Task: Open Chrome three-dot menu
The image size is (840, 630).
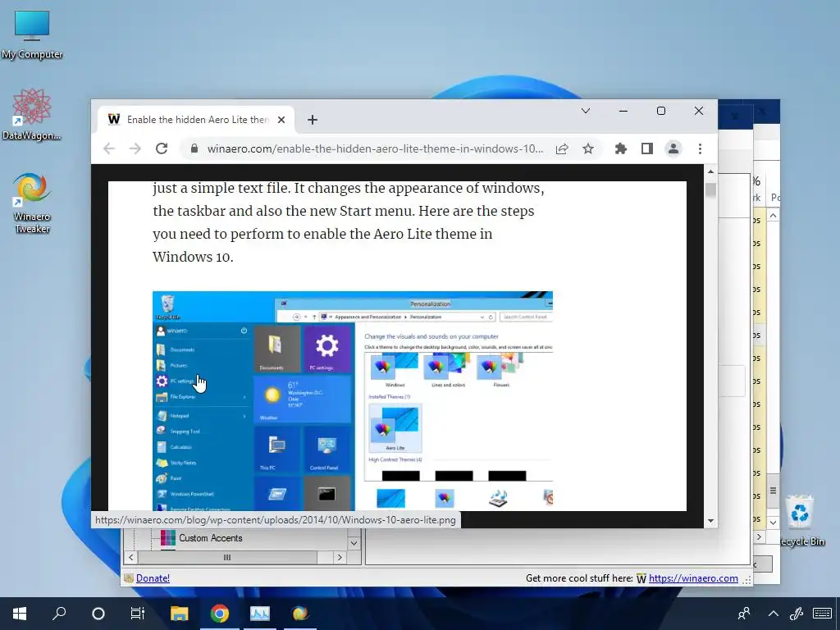Action: [700, 149]
